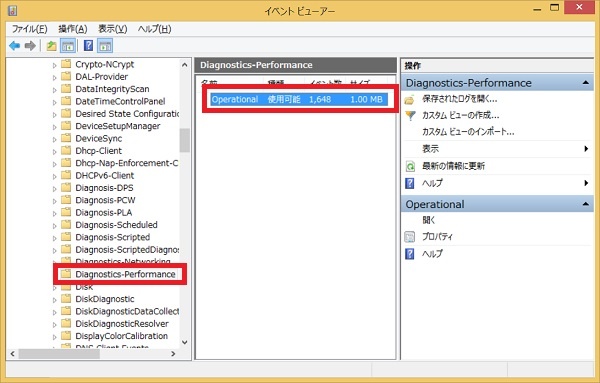Expand the DHCPv6-Client tree node
Image resolution: width=600 pixels, height=383 pixels.
(54, 176)
